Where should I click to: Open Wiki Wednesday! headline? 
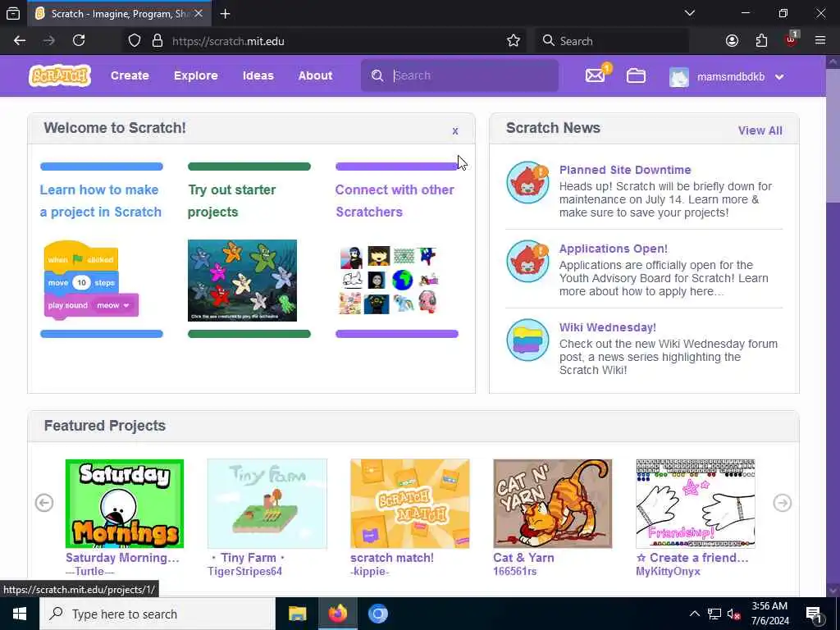(608, 327)
